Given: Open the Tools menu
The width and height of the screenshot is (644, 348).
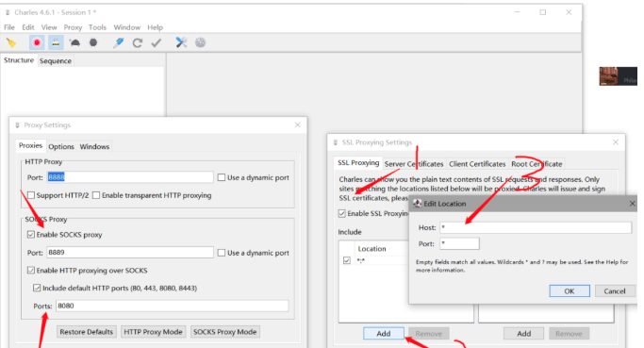Looking at the screenshot, I should (97, 27).
